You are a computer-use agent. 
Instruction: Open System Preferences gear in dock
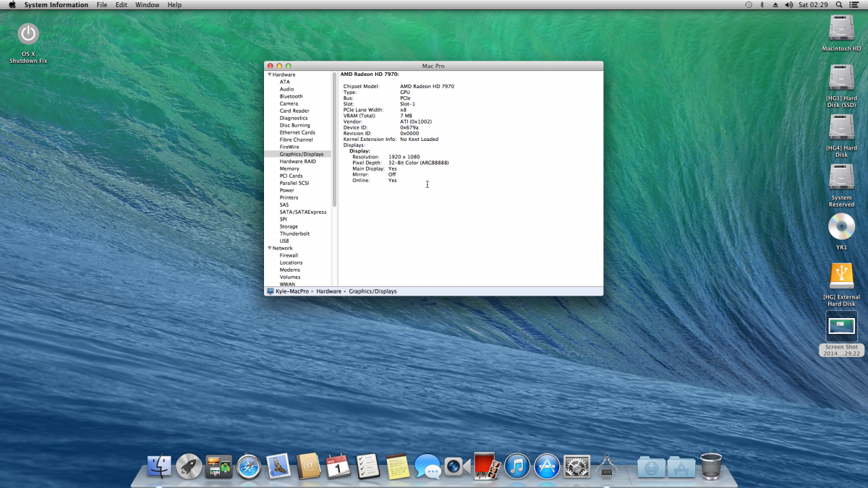point(576,466)
